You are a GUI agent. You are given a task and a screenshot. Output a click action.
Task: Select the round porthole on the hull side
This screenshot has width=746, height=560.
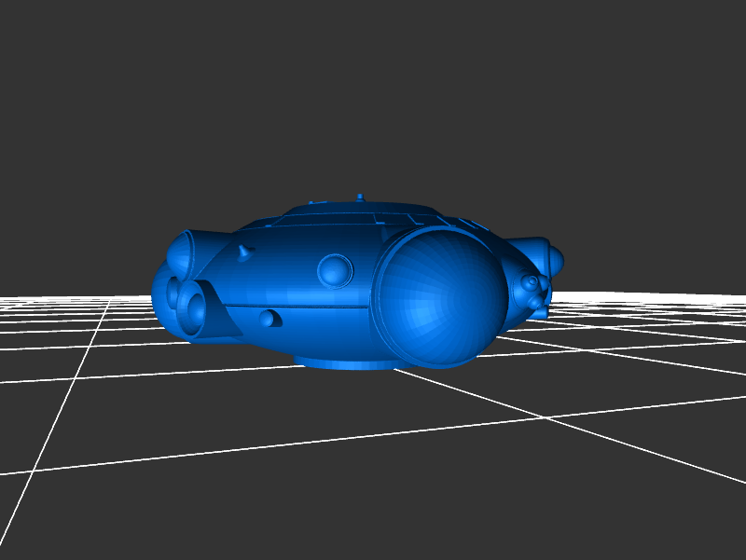click(334, 270)
